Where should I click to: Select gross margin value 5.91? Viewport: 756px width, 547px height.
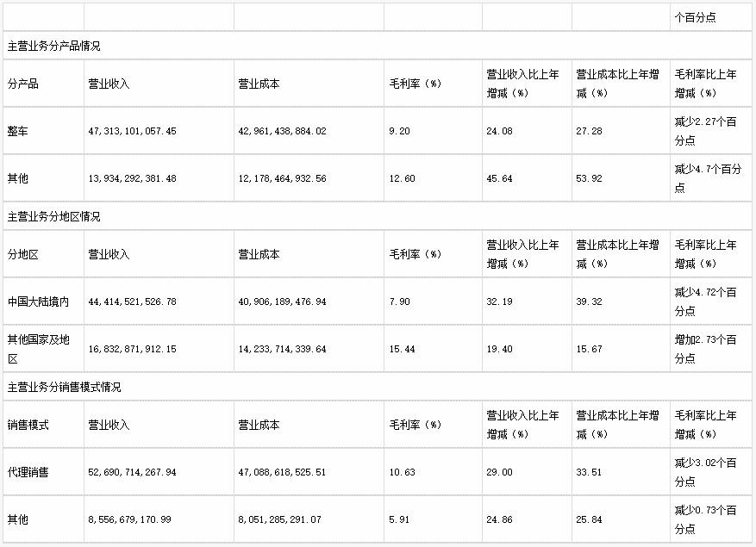pyautogui.click(x=401, y=519)
